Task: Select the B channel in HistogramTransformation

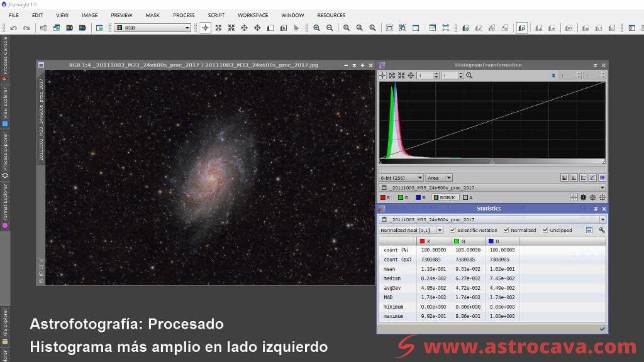Action: click(418, 197)
